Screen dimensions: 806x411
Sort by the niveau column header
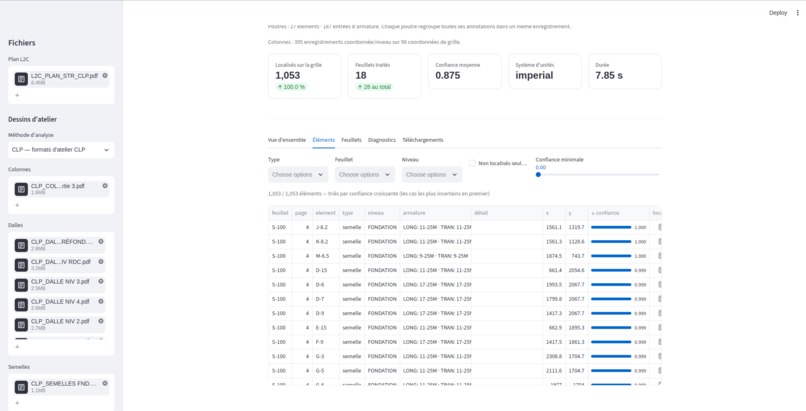click(x=382, y=213)
